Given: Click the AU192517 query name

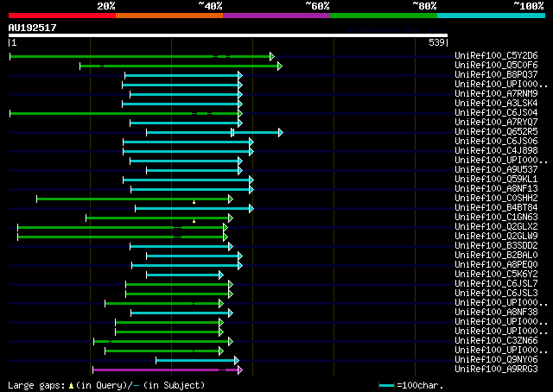Looking at the screenshot, I should [33, 28].
